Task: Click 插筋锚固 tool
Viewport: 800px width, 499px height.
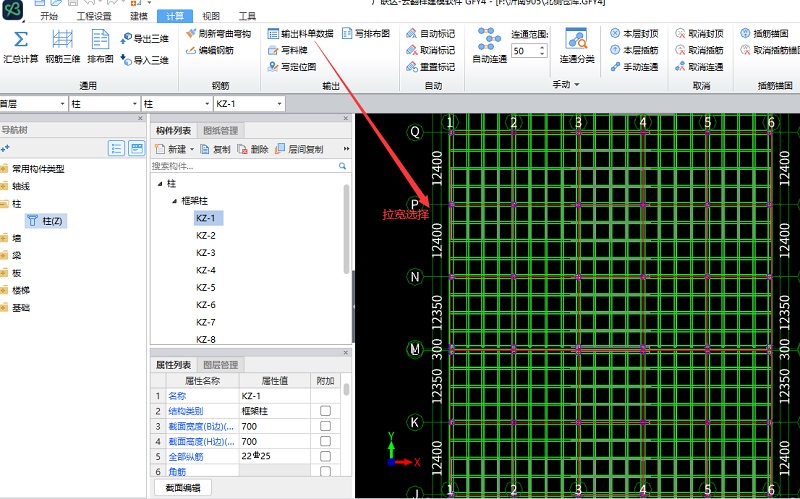Action: 766,34
